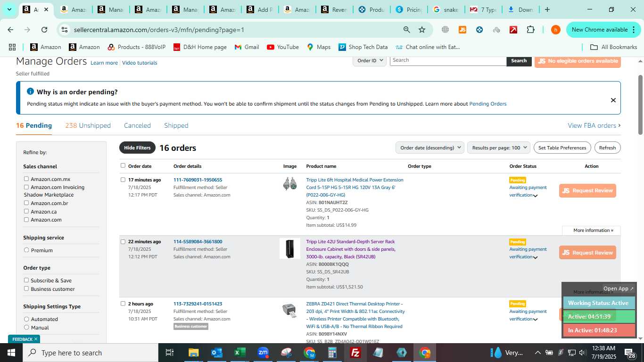Expand status details for order 113-7329241-0151423
The width and height of the screenshot is (644, 362).
(x=535, y=320)
